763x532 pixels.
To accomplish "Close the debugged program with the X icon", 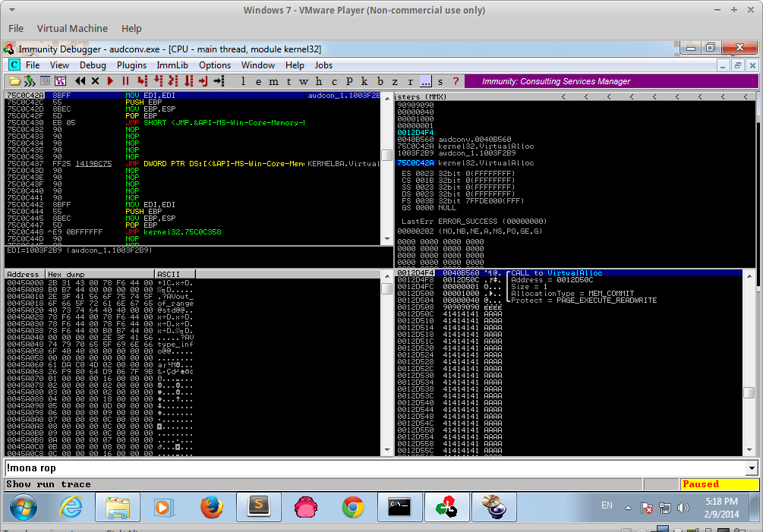I will pyautogui.click(x=96, y=81).
